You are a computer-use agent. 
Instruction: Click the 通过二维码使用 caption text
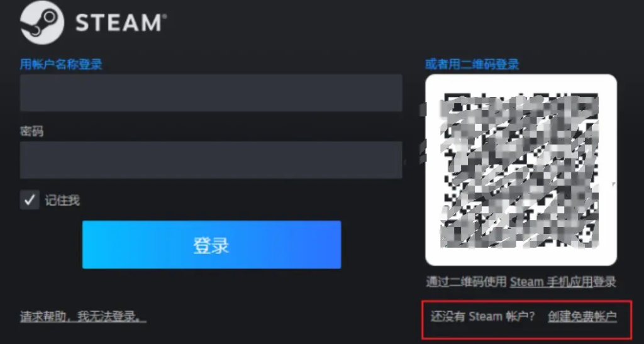[x=467, y=282]
